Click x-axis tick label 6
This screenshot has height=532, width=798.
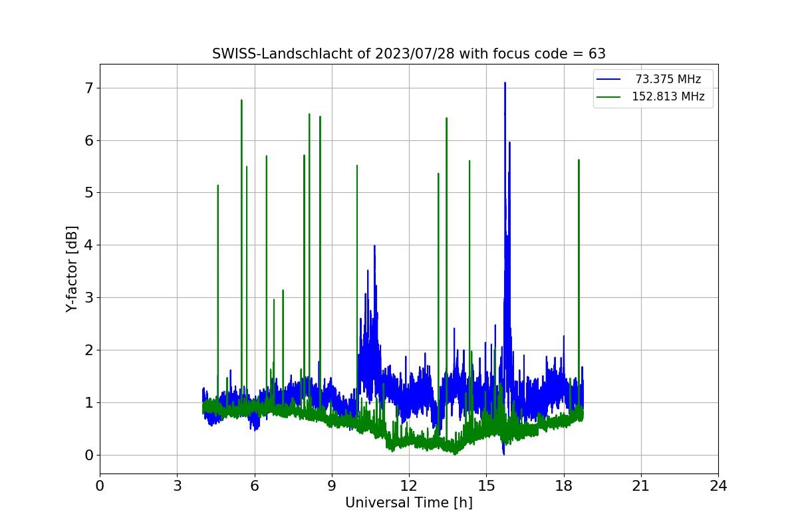(254, 486)
